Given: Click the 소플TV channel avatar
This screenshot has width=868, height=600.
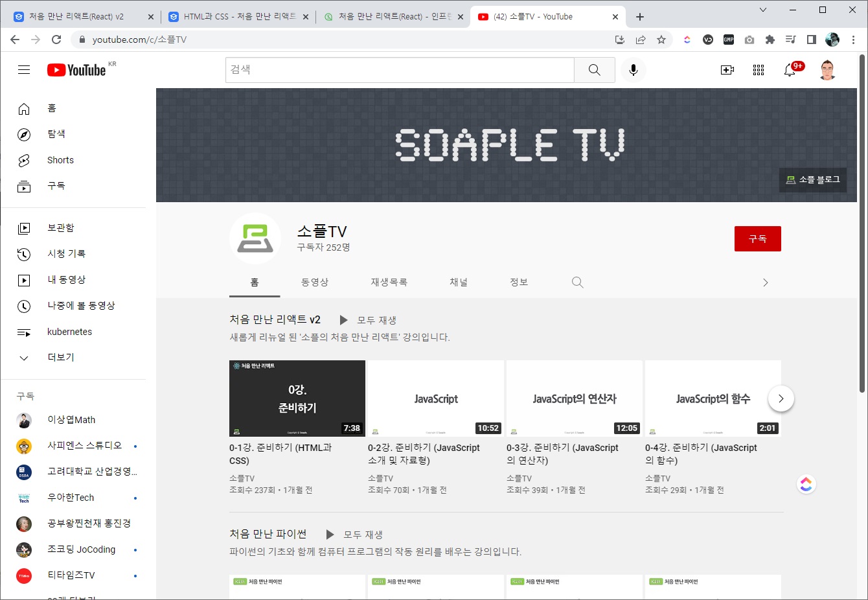Looking at the screenshot, I should coord(255,238).
